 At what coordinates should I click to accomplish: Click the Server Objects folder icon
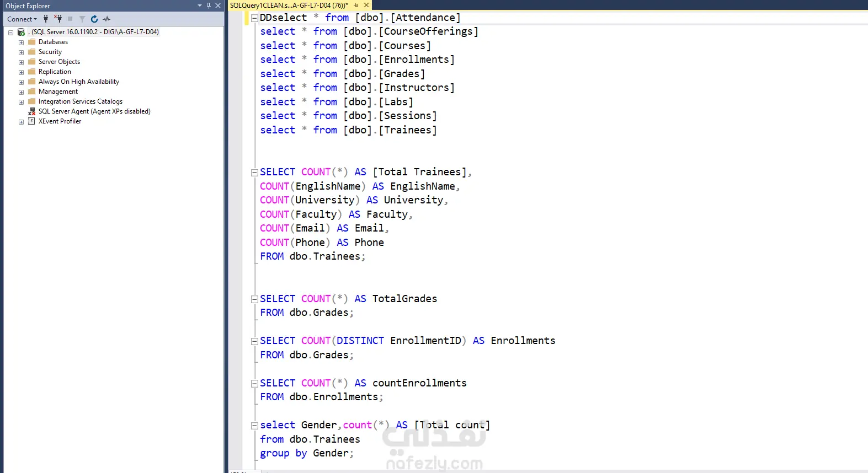(x=32, y=62)
